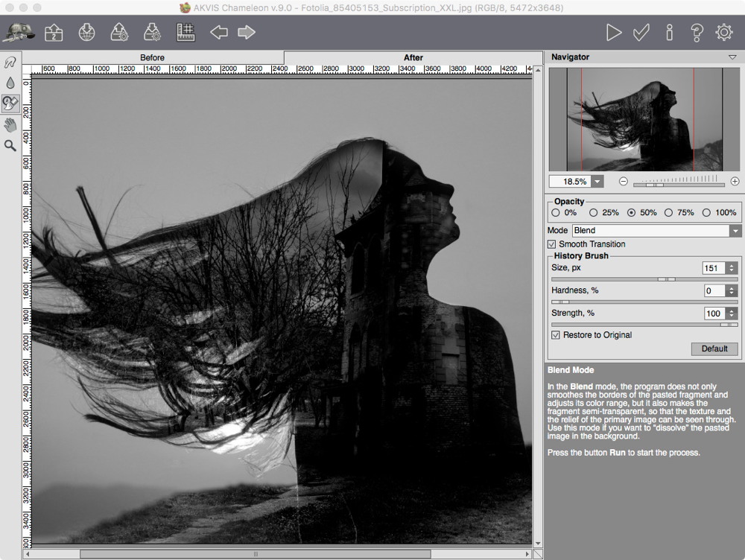The height and width of the screenshot is (560, 745).
Task: Open the help question mark icon
Action: [x=697, y=32]
